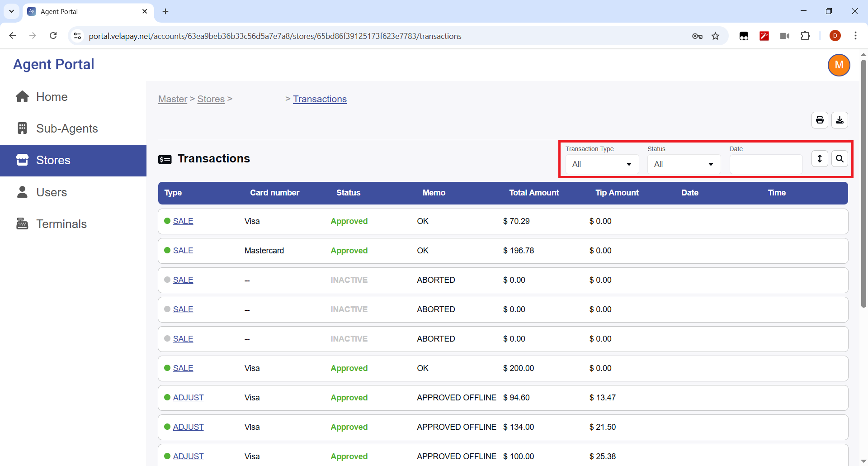This screenshot has width=868, height=466.
Task: Download the transactions report
Action: (x=840, y=120)
